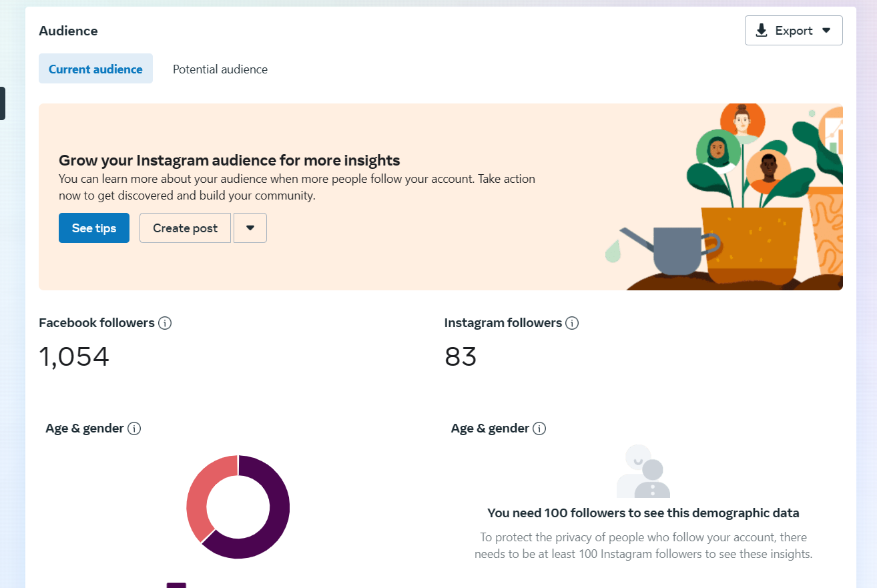Image resolution: width=877 pixels, height=588 pixels.
Task: Click the download icon on Export button
Action: pyautogui.click(x=762, y=31)
